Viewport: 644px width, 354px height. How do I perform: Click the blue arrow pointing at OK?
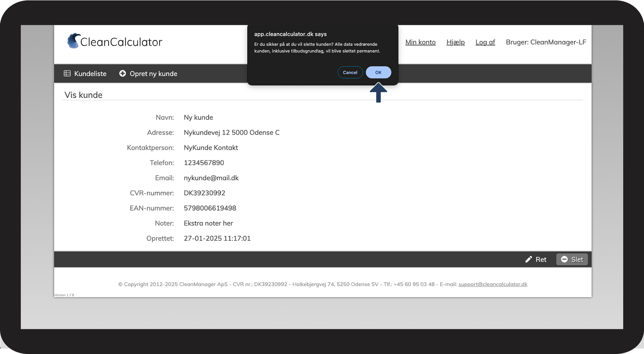coord(378,93)
